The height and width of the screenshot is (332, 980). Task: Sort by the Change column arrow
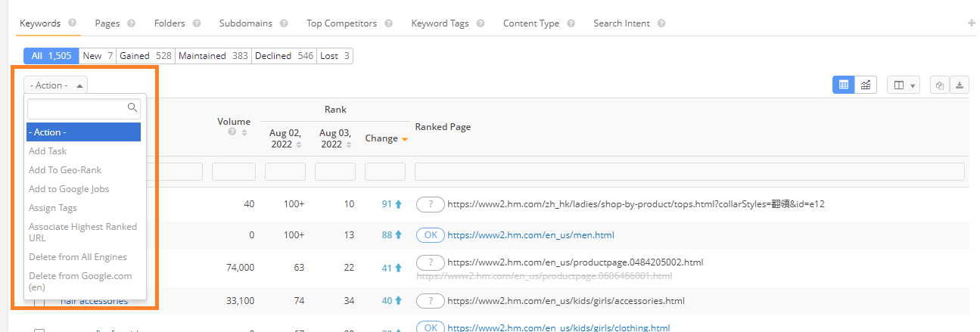point(405,139)
